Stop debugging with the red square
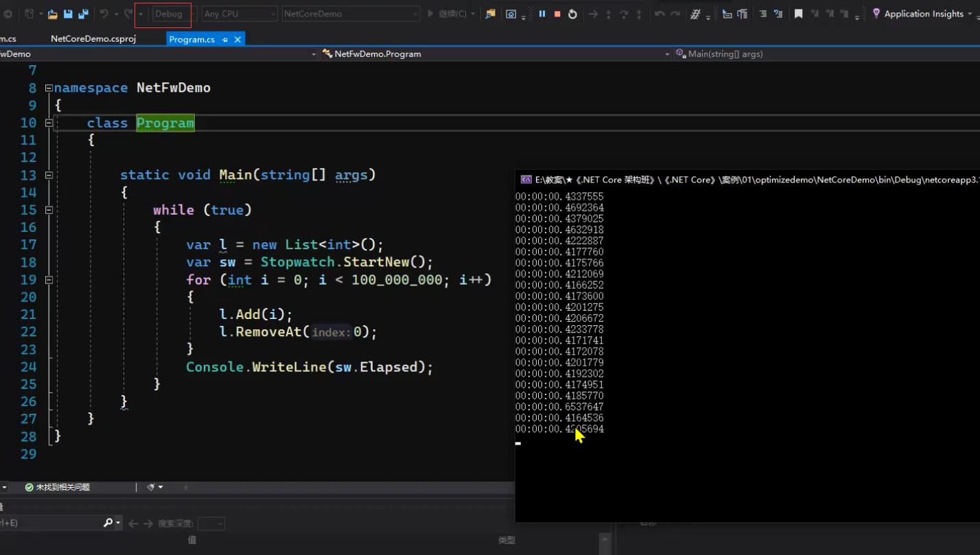Viewport: 980px width, 555px height. point(557,14)
